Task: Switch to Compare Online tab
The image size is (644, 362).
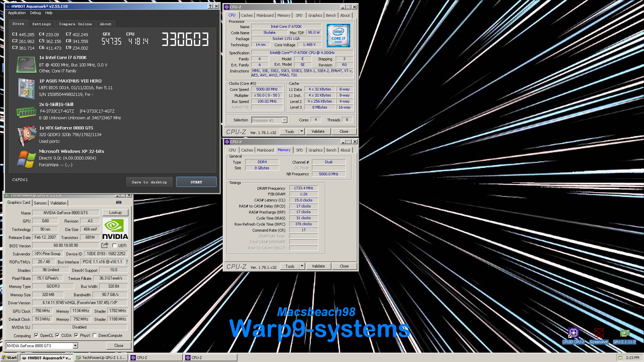Action: pos(75,24)
